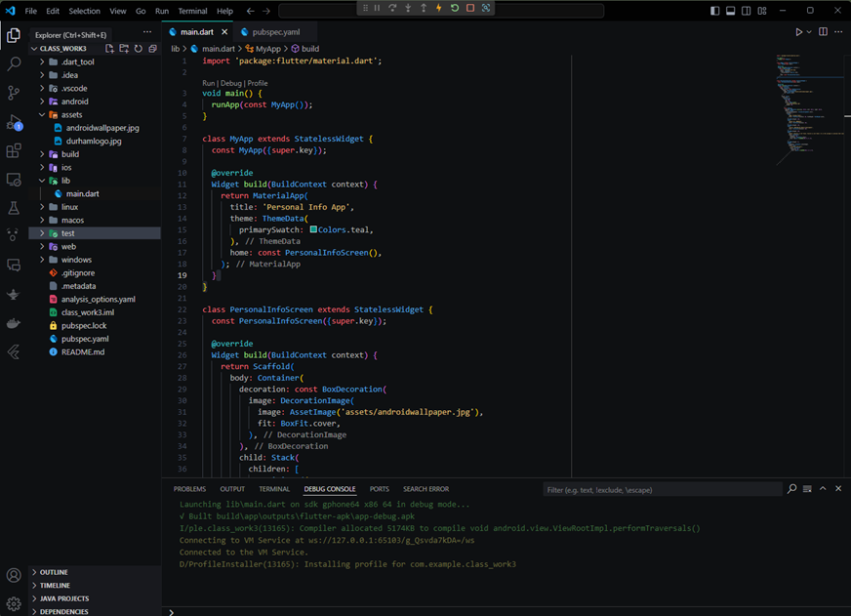Open the Run and Debug view
Screen dimensions: 851x616
point(14,122)
